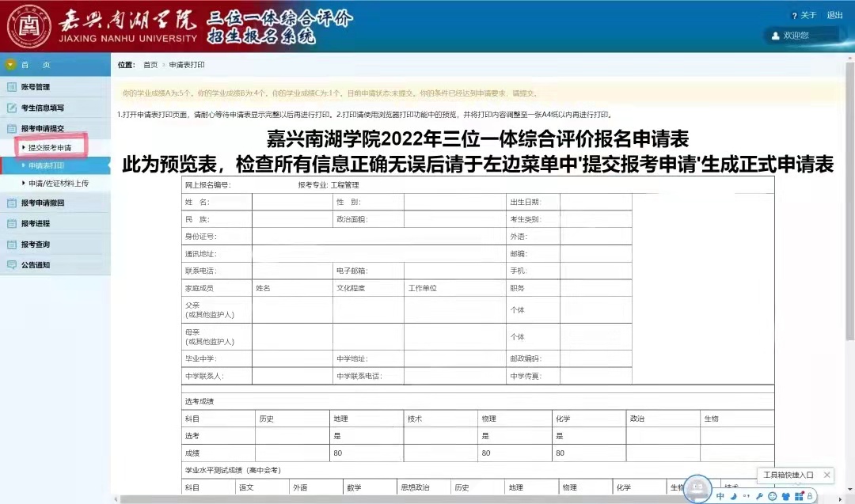
Task: Open the wrench settings icon in IME toolbar
Action: click(759, 496)
